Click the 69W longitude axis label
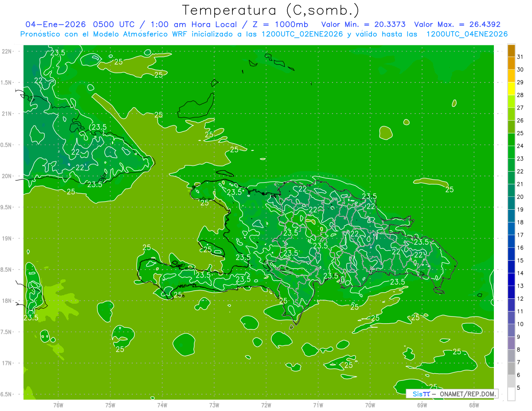 (x=422, y=405)
